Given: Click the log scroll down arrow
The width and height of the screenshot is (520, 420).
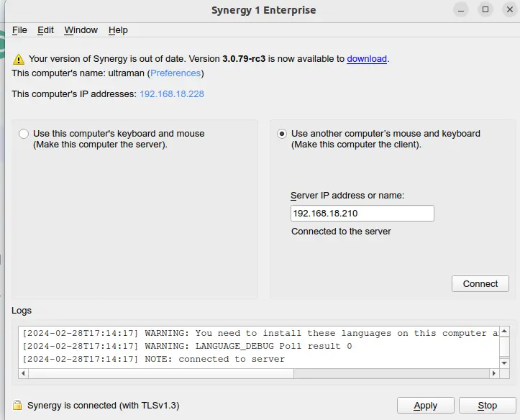Looking at the screenshot, I should (504, 363).
